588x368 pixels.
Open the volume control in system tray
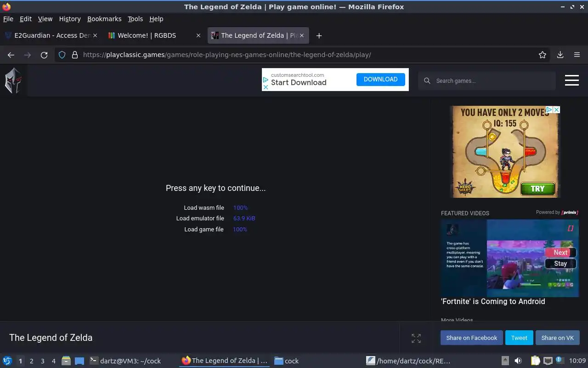pos(518,361)
